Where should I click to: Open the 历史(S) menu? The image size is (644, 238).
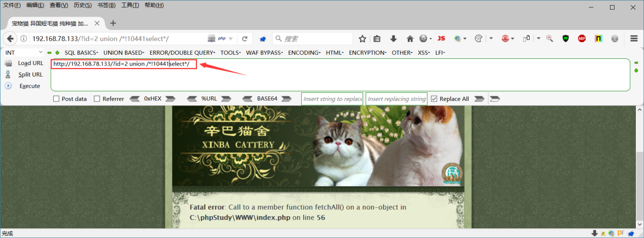pyautogui.click(x=83, y=5)
